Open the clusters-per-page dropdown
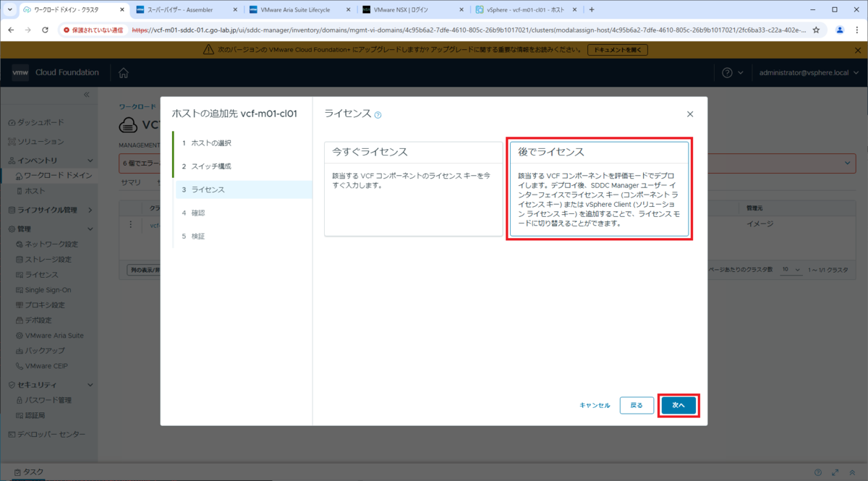The width and height of the screenshot is (868, 481). (791, 269)
